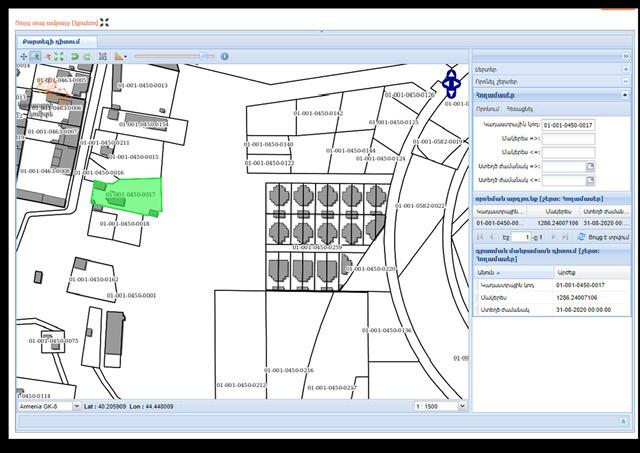Expand the first collapsed panel with plus
The image size is (640, 453).
click(x=625, y=69)
